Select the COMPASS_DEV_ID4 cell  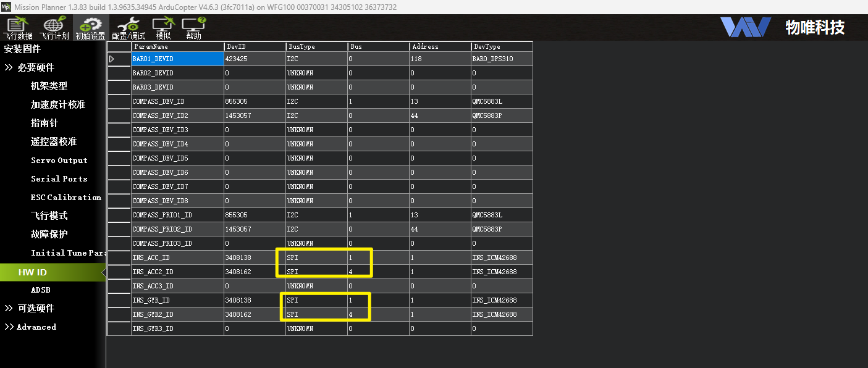pos(177,144)
